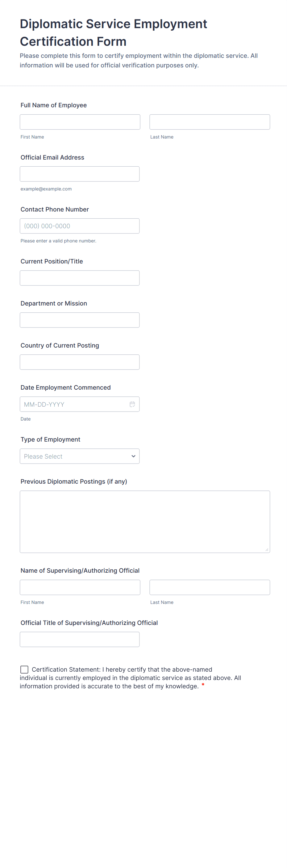Click the Previous Diplomatic Postings text area
The width and height of the screenshot is (287, 868).
(x=145, y=521)
